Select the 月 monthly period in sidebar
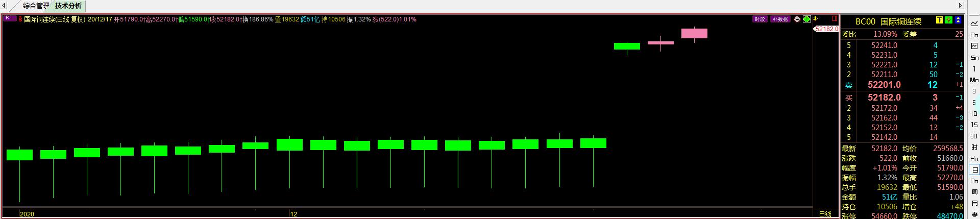 pos(974,204)
